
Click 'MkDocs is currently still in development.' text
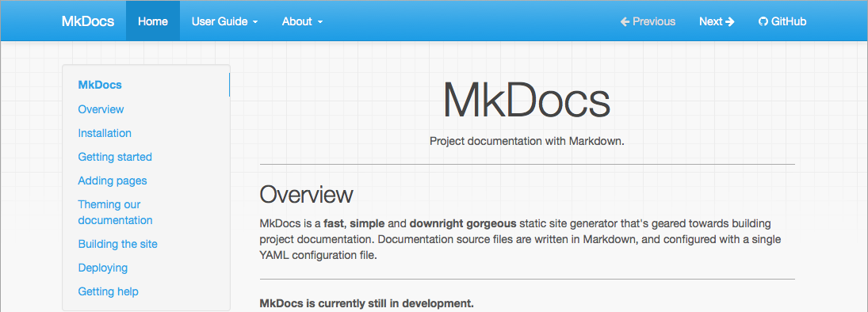[x=366, y=304]
